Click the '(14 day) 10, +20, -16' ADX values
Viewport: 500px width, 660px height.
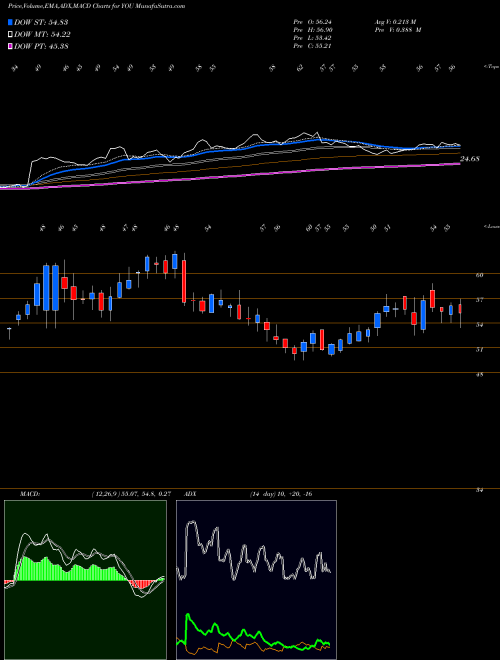tap(281, 494)
